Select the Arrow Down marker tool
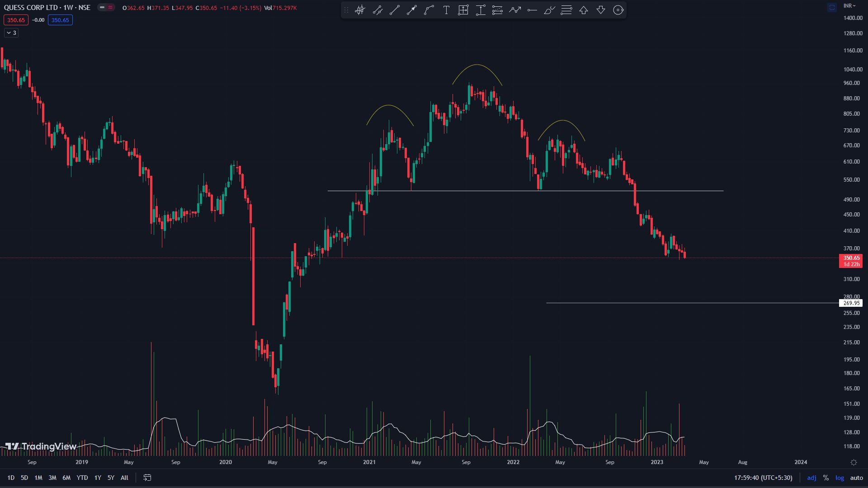Image resolution: width=868 pixels, height=488 pixels. 601,10
